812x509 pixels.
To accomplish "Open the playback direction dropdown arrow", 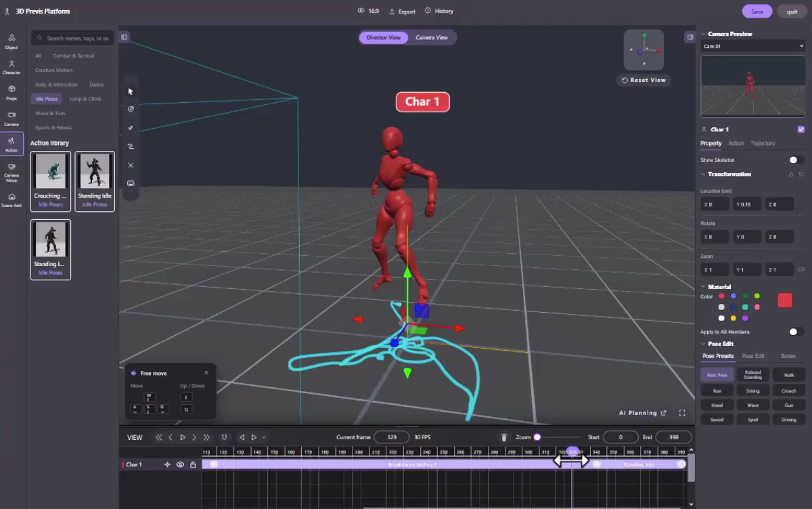I will tap(264, 437).
